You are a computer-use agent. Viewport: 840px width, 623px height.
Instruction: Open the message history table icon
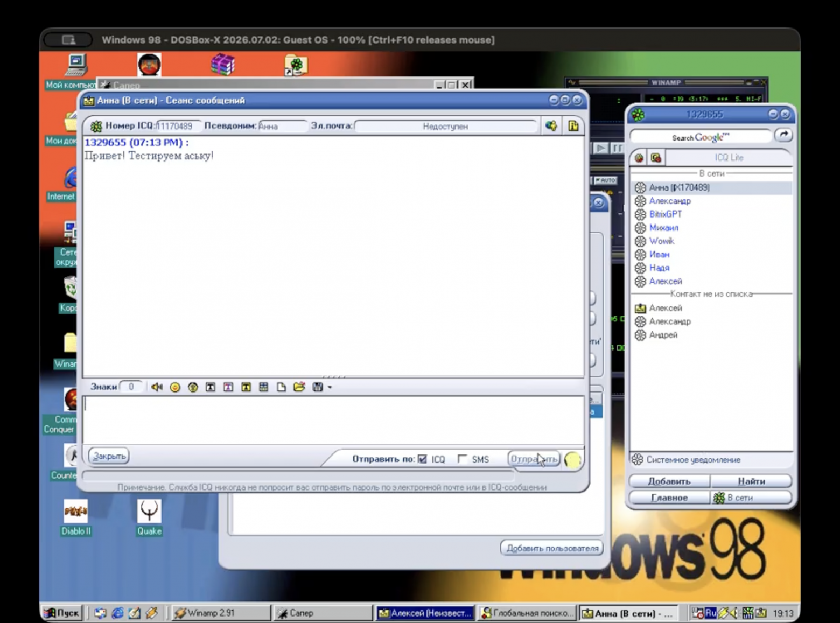coord(263,387)
